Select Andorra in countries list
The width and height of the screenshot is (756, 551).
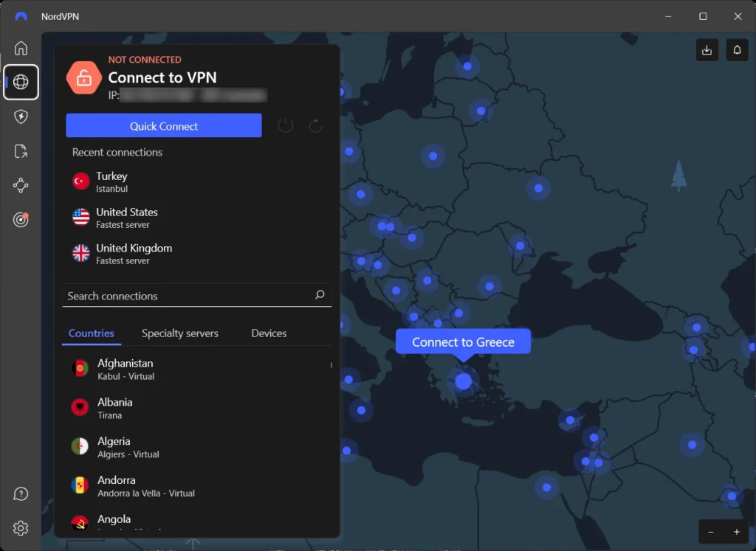point(195,486)
